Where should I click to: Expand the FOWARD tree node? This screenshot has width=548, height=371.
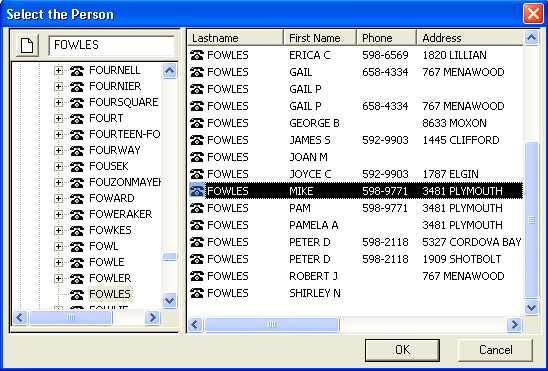58,198
